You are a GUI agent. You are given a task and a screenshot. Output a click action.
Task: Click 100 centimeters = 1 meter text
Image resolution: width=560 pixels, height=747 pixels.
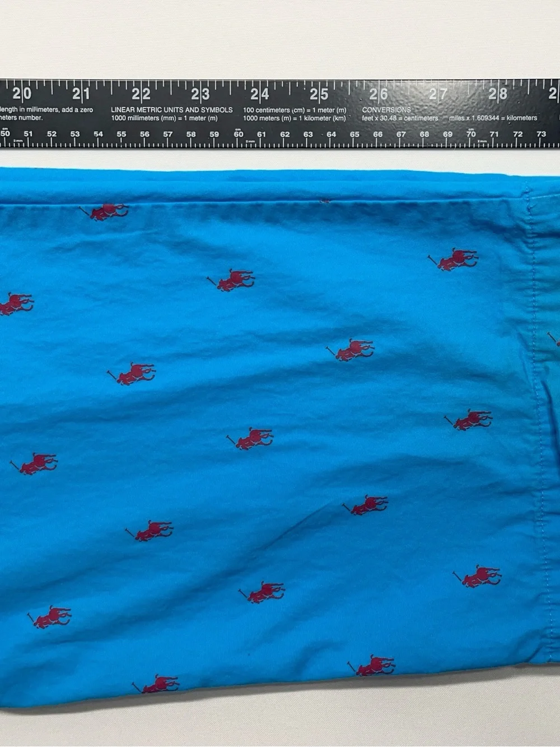coord(295,110)
